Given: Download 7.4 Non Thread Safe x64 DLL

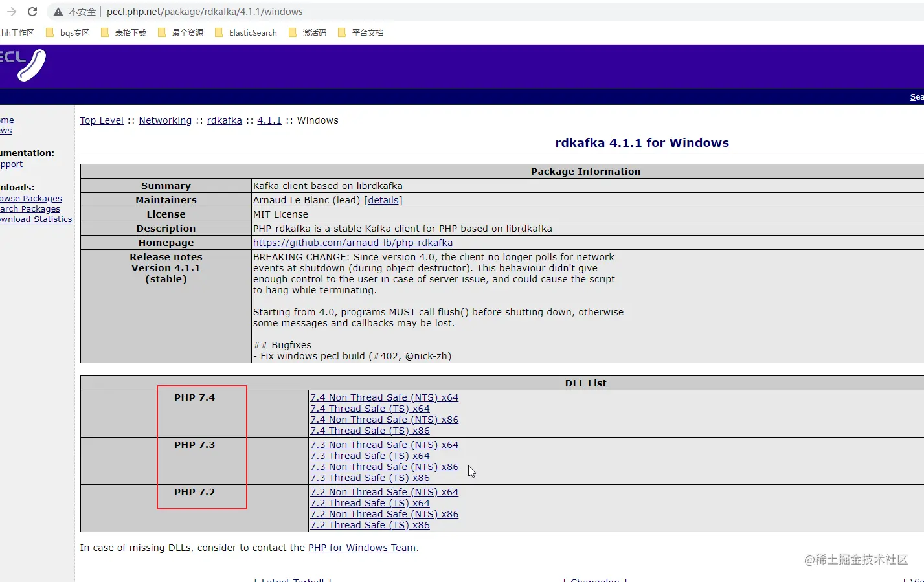Looking at the screenshot, I should click(385, 397).
